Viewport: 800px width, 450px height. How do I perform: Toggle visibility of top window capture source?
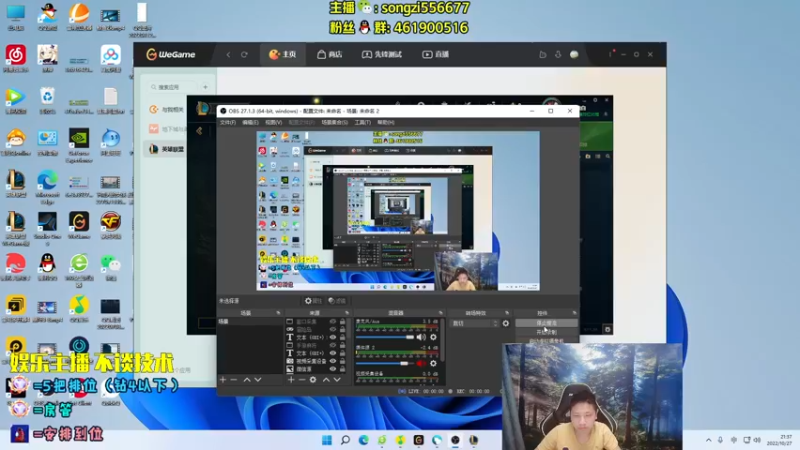(333, 321)
